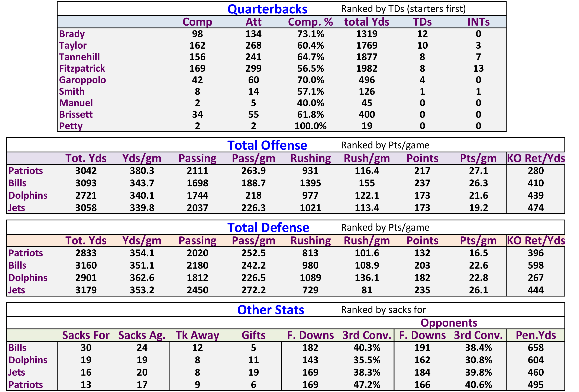Click Fitzpatrick's 13 interceptions cell

pyautogui.click(x=478, y=68)
